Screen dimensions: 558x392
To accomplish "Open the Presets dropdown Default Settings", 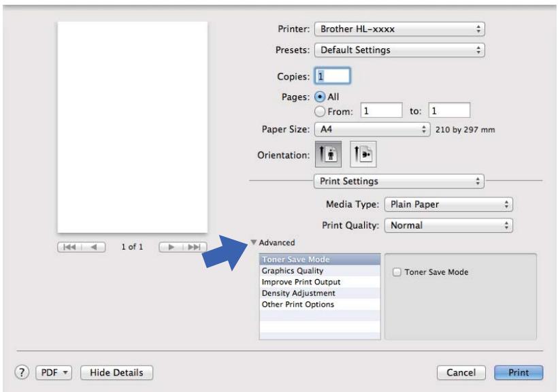I will (399, 50).
